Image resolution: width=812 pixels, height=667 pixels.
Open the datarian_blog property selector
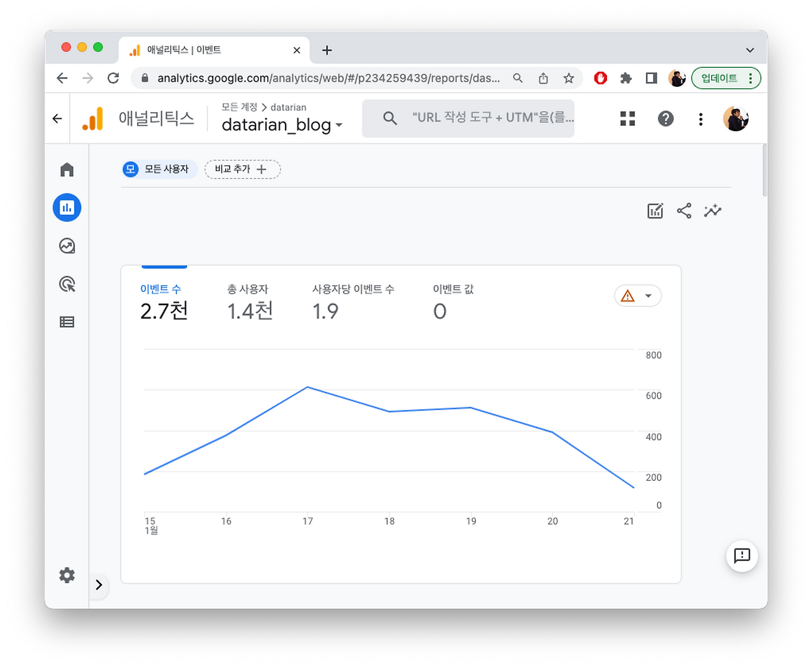click(x=282, y=125)
